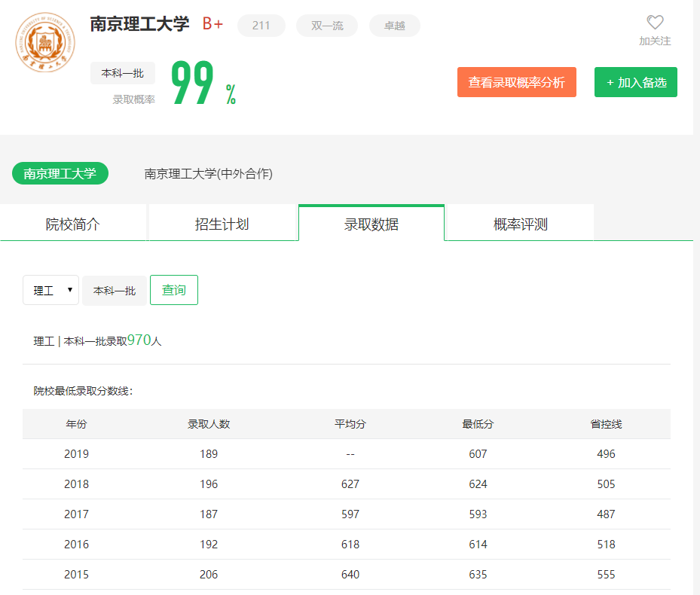Click the 本科一批 batch filter button
This screenshot has height=595, width=700.
[x=115, y=291]
